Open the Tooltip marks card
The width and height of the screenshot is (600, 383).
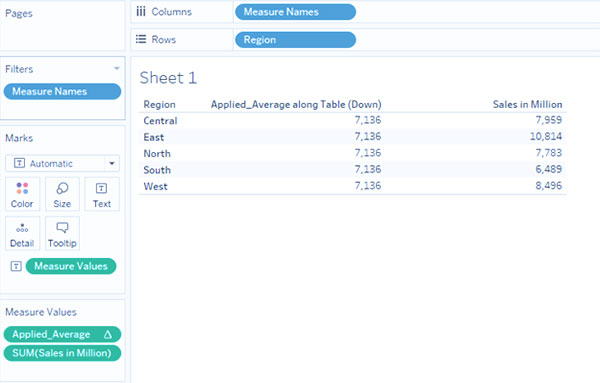[x=62, y=233]
